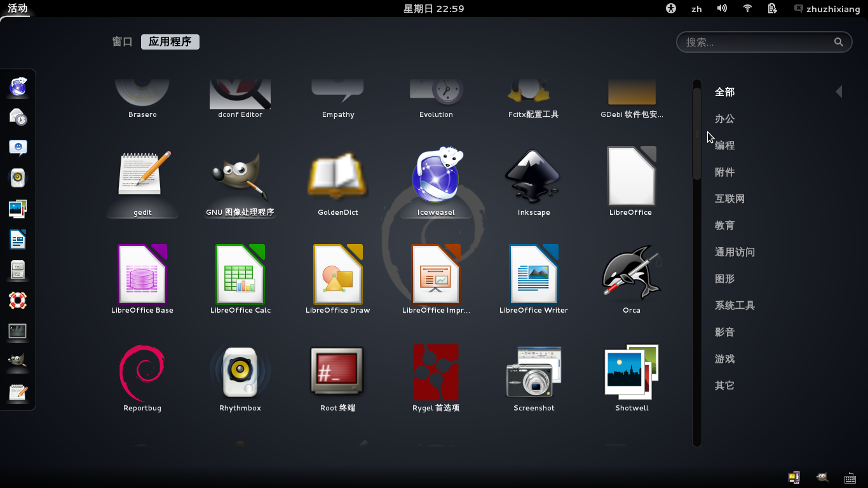This screenshot has width=868, height=488.
Task: Click Iceweasel icon in the left dash
Action: pyautogui.click(x=18, y=86)
